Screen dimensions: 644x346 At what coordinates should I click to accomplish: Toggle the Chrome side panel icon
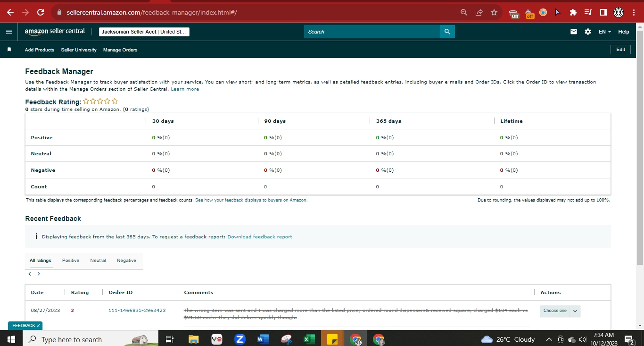coord(603,12)
